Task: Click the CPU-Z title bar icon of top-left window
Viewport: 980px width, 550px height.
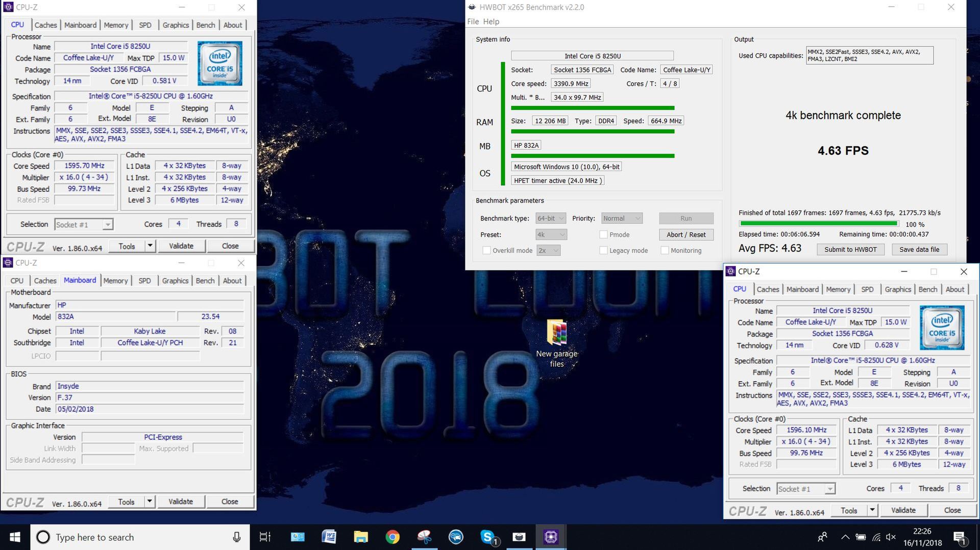Action: [8, 7]
